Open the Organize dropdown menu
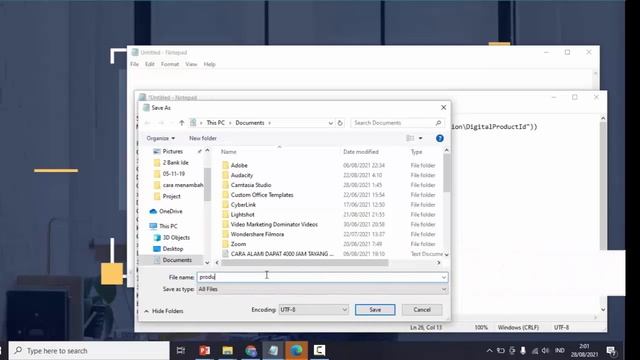This screenshot has height=360, width=640. pos(160,138)
